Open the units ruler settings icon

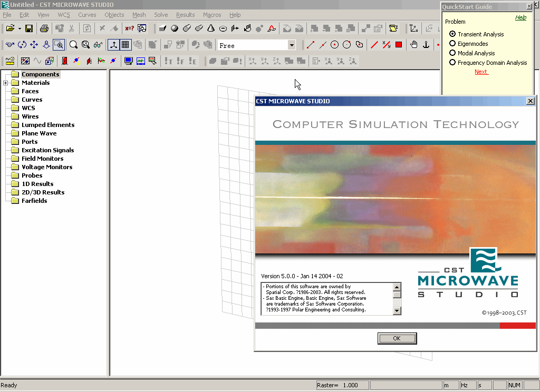[10, 61]
